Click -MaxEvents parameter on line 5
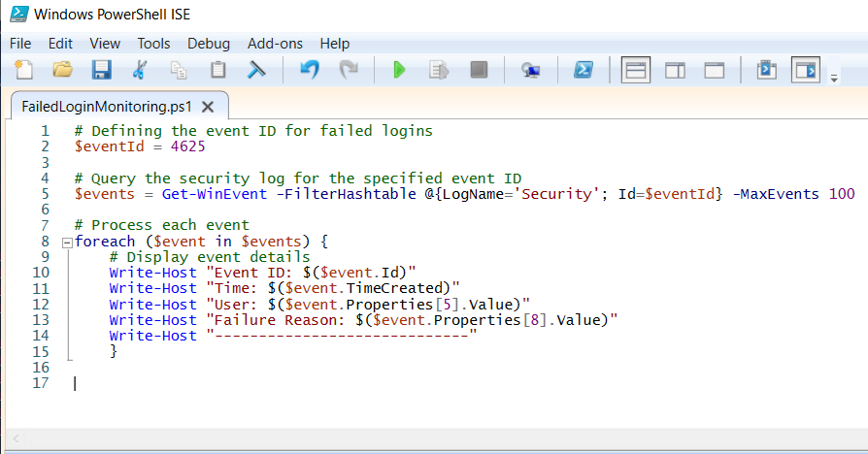This screenshot has height=454, width=868. (x=776, y=194)
